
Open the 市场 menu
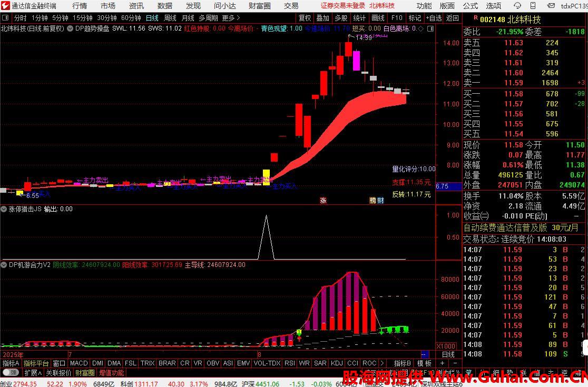108,6
